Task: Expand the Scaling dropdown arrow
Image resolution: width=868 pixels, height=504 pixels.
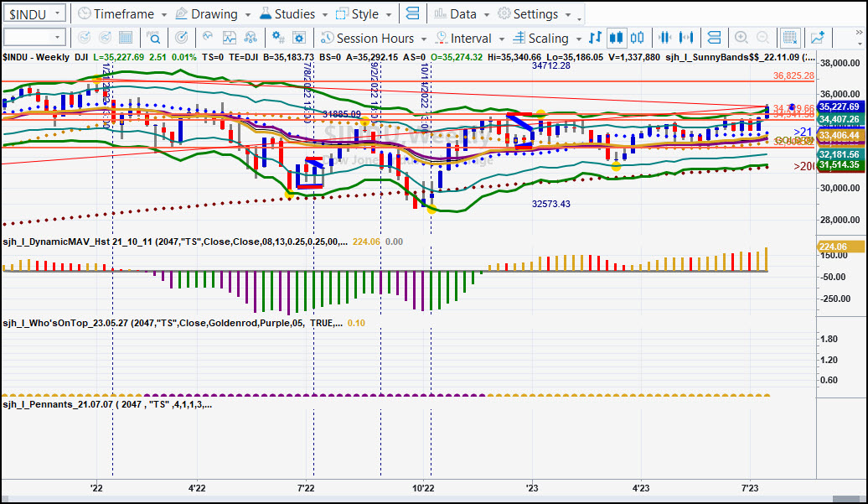Action: 578,39
